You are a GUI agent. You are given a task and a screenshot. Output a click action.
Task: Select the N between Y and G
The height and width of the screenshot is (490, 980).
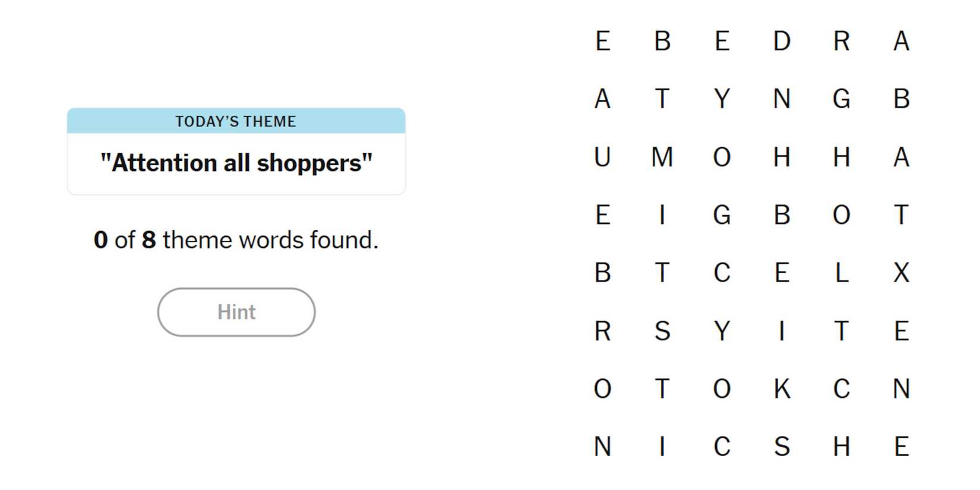point(782,99)
